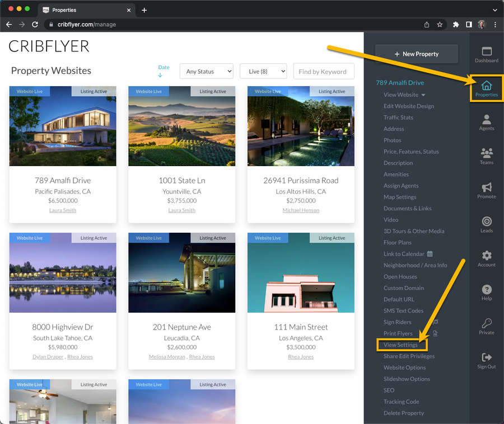Open Share Edit Privileges menu item

409,356
